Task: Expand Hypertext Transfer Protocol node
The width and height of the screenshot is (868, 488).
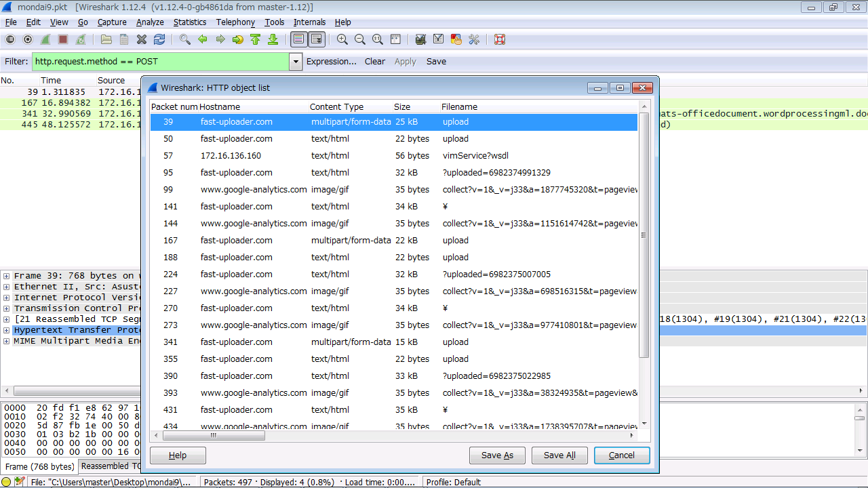Action: point(7,330)
